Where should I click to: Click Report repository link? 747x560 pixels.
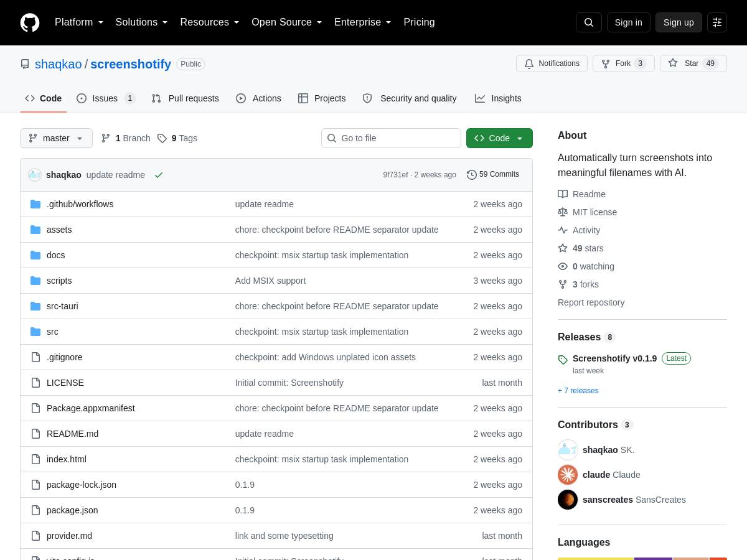591,302
